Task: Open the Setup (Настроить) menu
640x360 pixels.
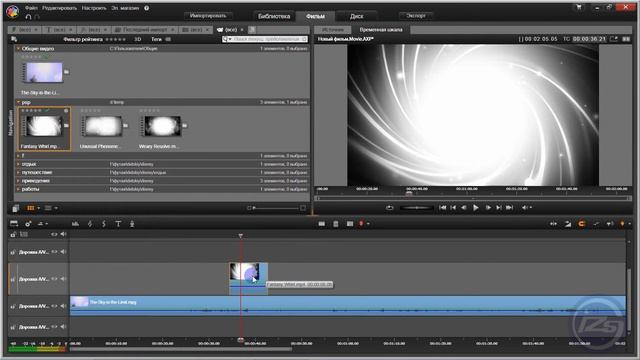Action: (x=94, y=8)
